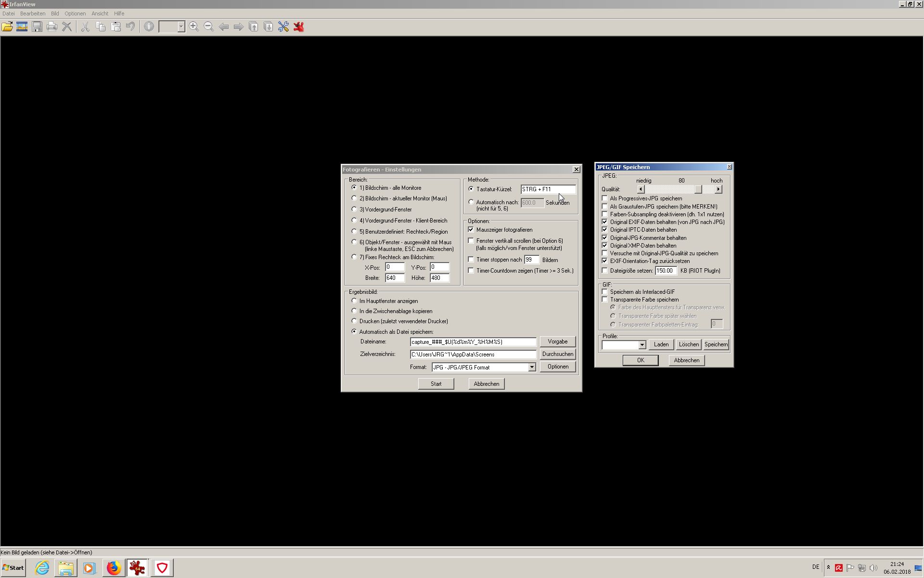Open the Optionen menu
The height and width of the screenshot is (578, 924).
point(75,13)
